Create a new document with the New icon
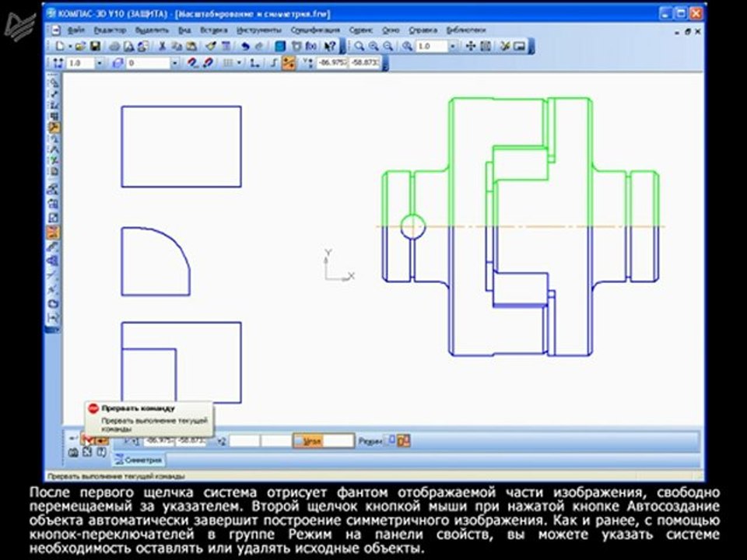The width and height of the screenshot is (747, 560). 61,46
